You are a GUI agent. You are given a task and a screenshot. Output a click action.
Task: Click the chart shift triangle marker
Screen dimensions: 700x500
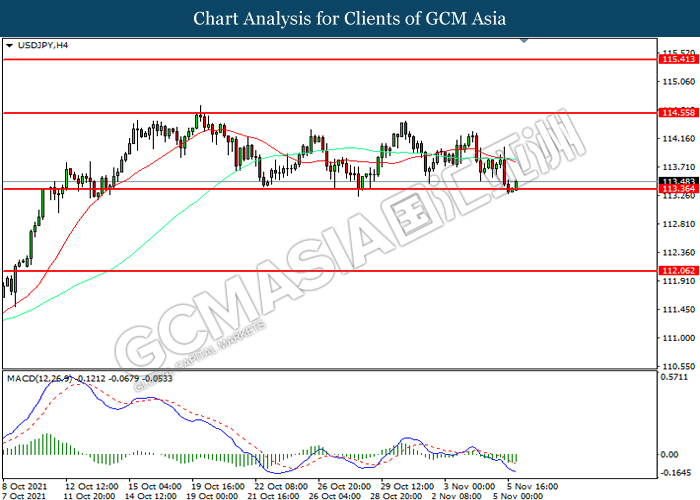coord(524,41)
